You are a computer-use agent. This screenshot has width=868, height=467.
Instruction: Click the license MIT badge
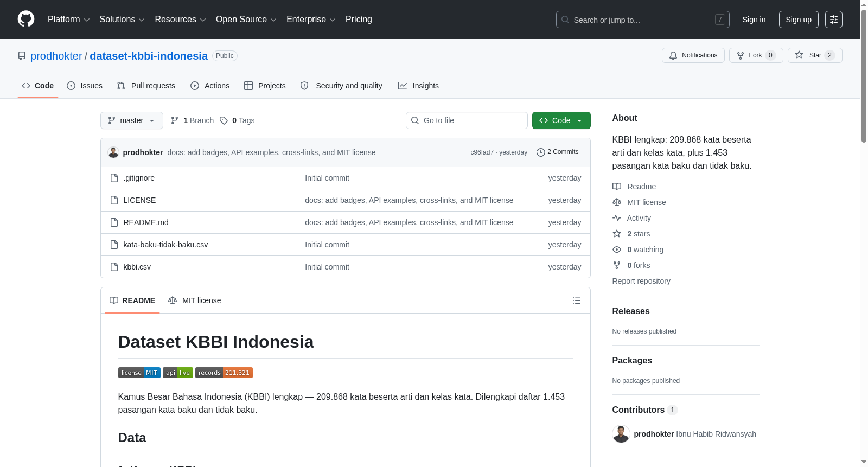coord(139,373)
